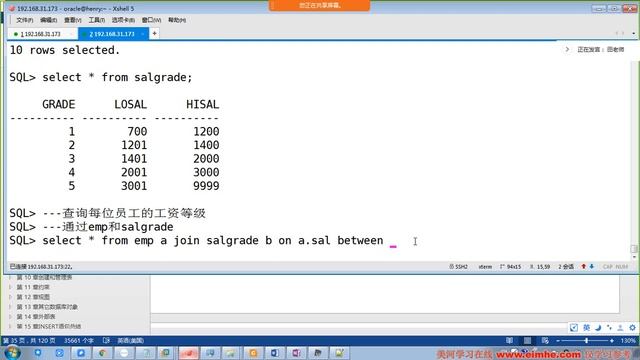Click the red upload arrow in status bar
Viewport: 640px width, 360px height.
coord(584,267)
